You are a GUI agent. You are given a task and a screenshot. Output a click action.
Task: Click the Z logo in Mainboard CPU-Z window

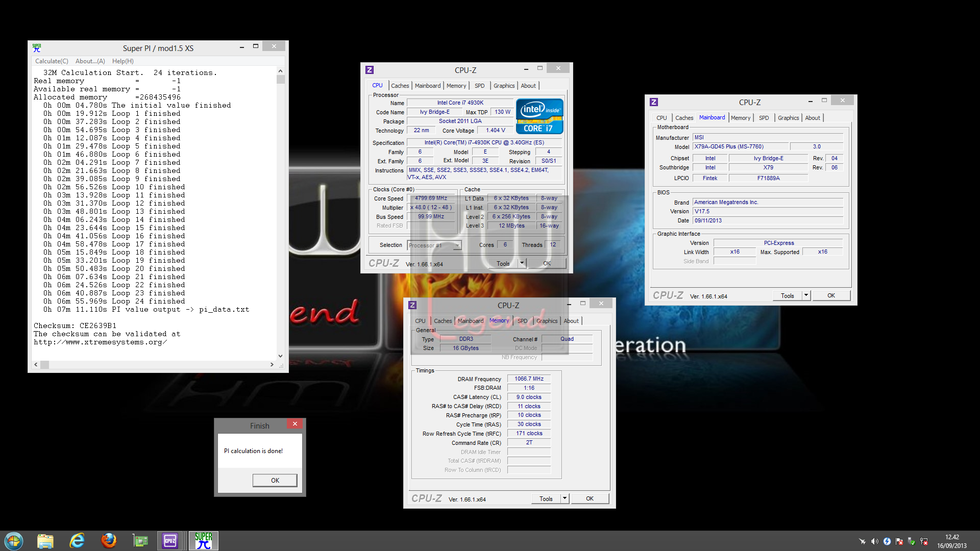654,102
